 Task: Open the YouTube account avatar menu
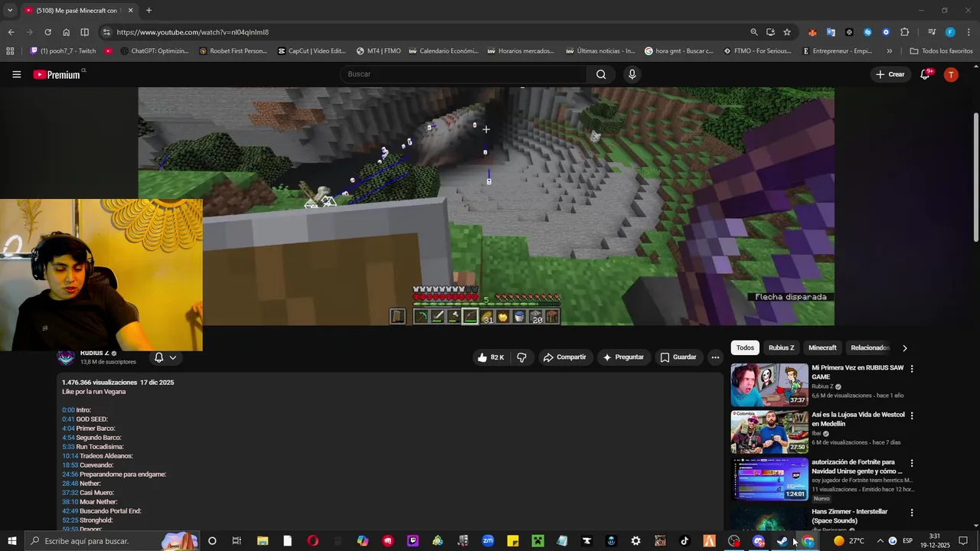(951, 74)
